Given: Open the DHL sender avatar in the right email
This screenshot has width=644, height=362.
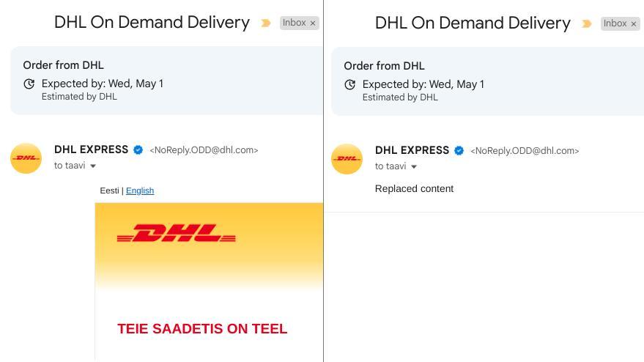Looking at the screenshot, I should coord(347,159).
